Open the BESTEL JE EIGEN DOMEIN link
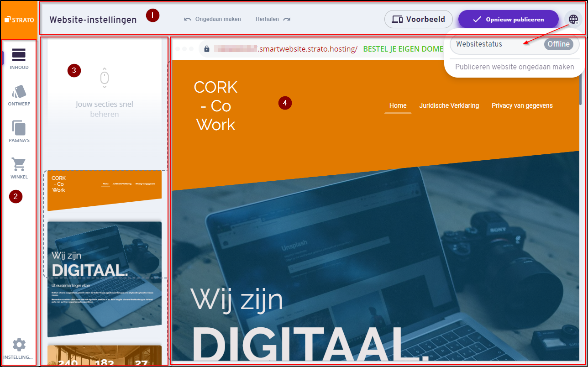Image resolution: width=588 pixels, height=367 pixels. [403, 49]
